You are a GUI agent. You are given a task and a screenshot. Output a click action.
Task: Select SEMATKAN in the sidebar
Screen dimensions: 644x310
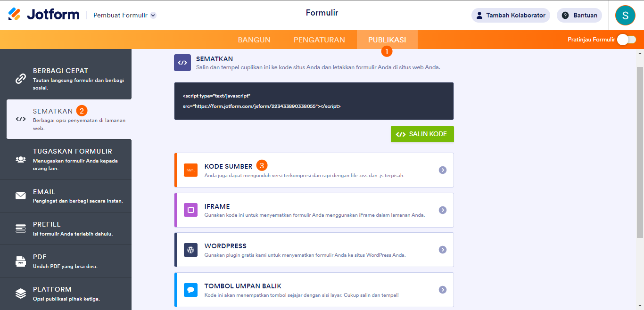click(x=69, y=119)
